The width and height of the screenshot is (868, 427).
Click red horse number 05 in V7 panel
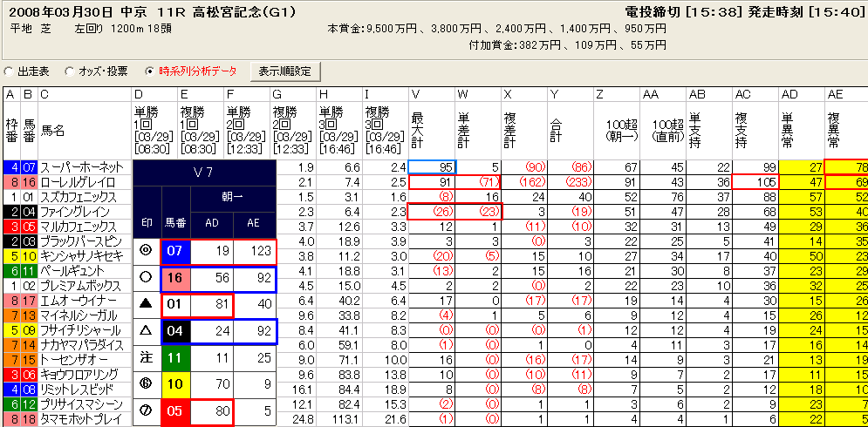(175, 411)
